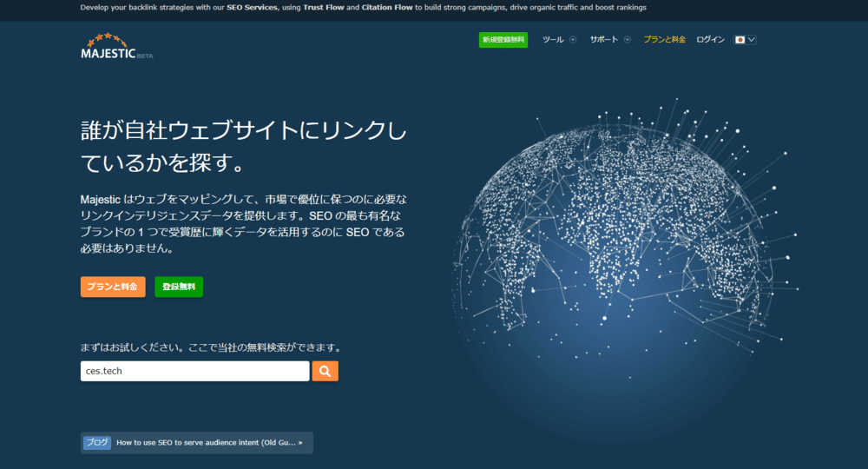Image resolution: width=868 pixels, height=469 pixels.
Task: Click the orange search magnifier button
Action: click(x=325, y=371)
